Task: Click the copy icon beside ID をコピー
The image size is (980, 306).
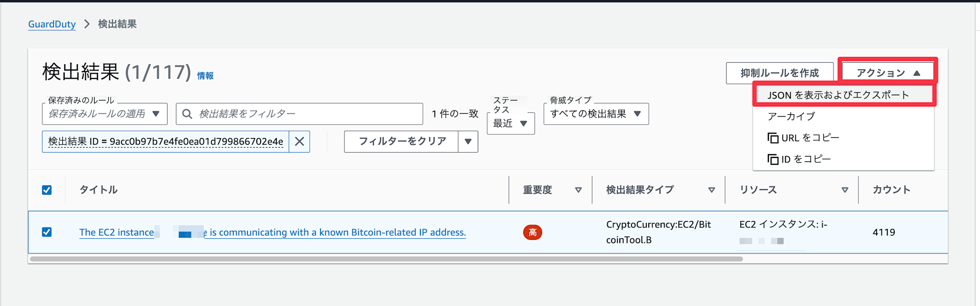Action: click(773, 159)
